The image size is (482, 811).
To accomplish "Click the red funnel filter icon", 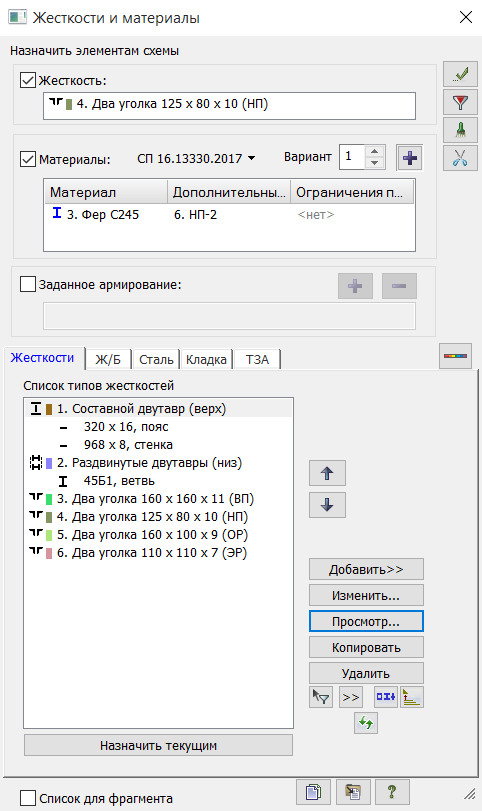I will pos(460,103).
